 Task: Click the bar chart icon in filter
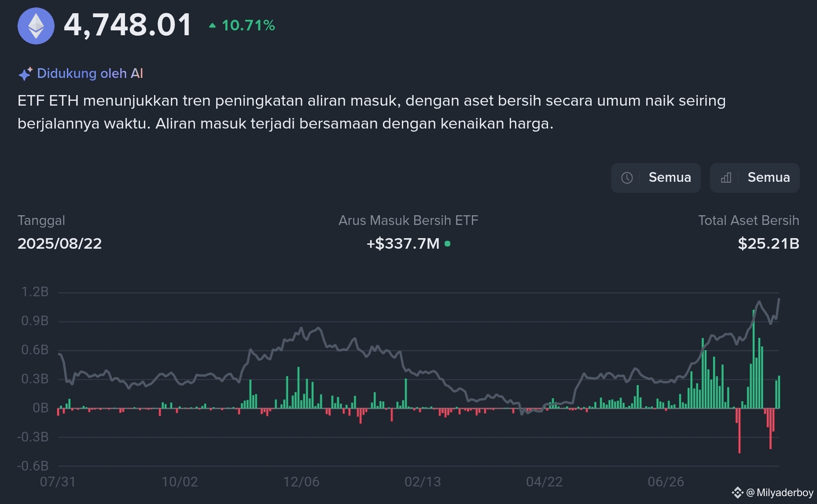coord(726,178)
